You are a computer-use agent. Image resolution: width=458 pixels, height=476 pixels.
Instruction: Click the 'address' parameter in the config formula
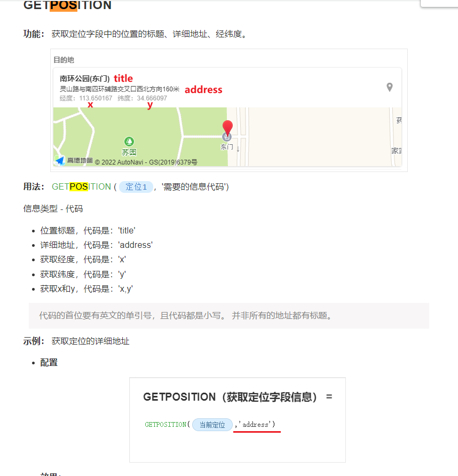(255, 424)
